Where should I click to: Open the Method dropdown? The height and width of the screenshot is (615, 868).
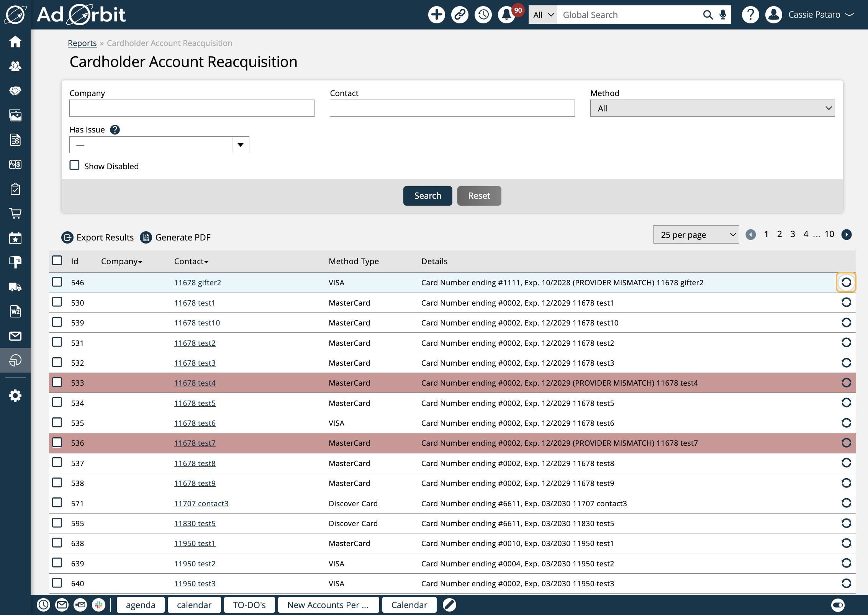pos(712,108)
